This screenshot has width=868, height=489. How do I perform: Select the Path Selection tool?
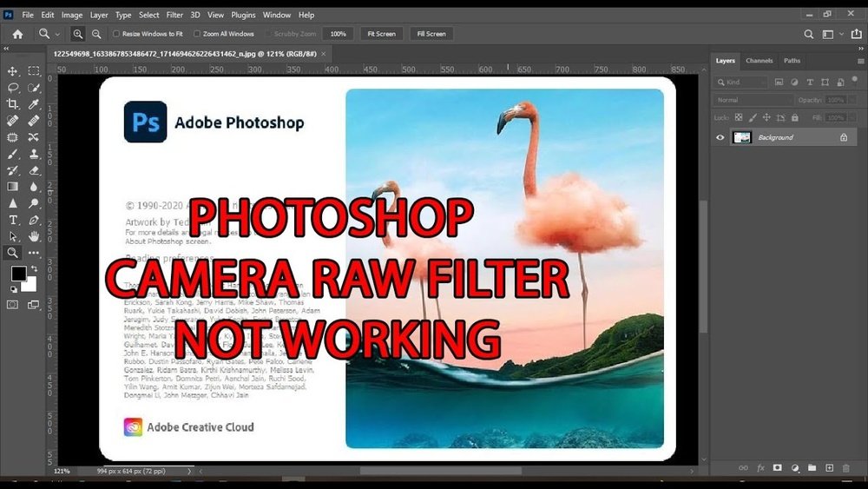12,236
